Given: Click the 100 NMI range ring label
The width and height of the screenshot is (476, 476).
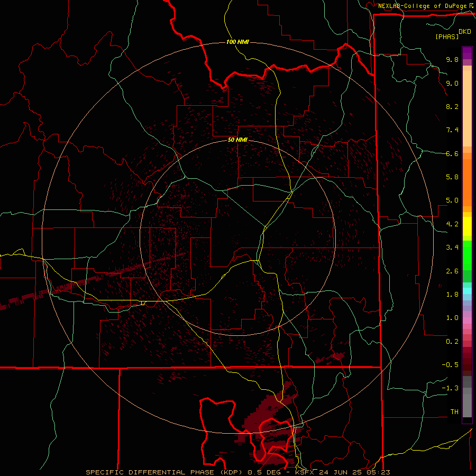Looking at the screenshot, I should coord(237,42).
